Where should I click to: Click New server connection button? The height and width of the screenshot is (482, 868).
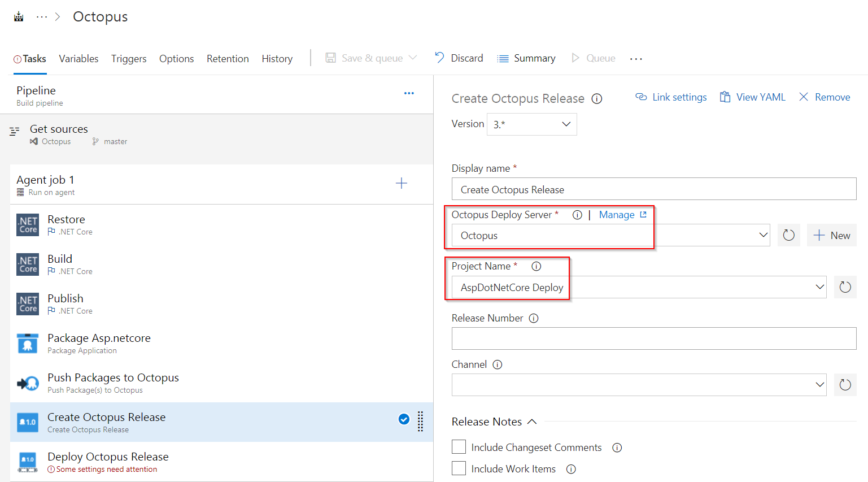(832, 235)
